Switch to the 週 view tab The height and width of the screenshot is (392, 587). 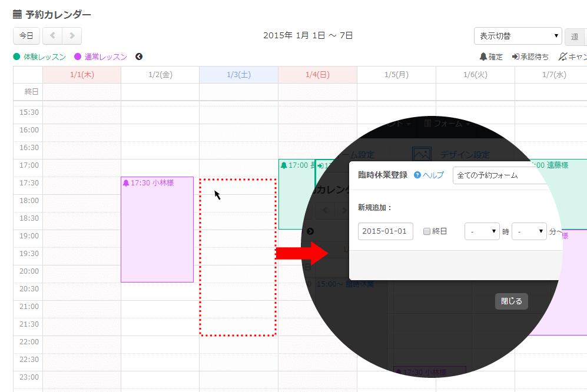tap(574, 36)
